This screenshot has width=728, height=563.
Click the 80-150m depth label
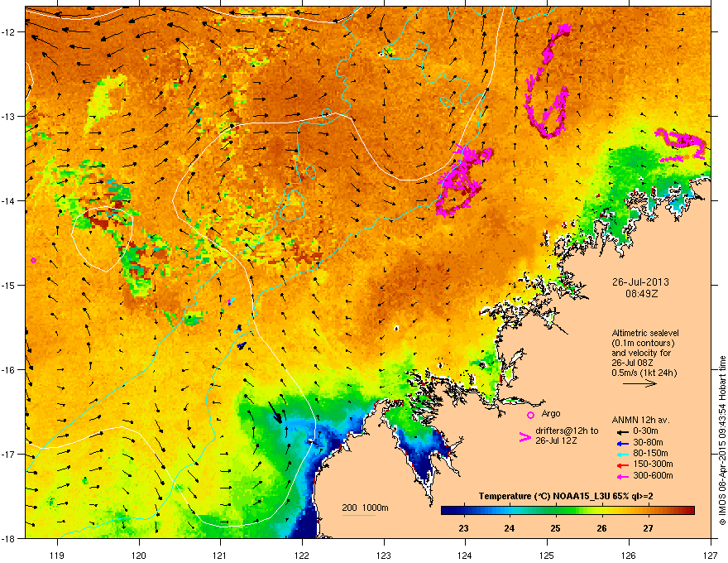[x=650, y=454]
